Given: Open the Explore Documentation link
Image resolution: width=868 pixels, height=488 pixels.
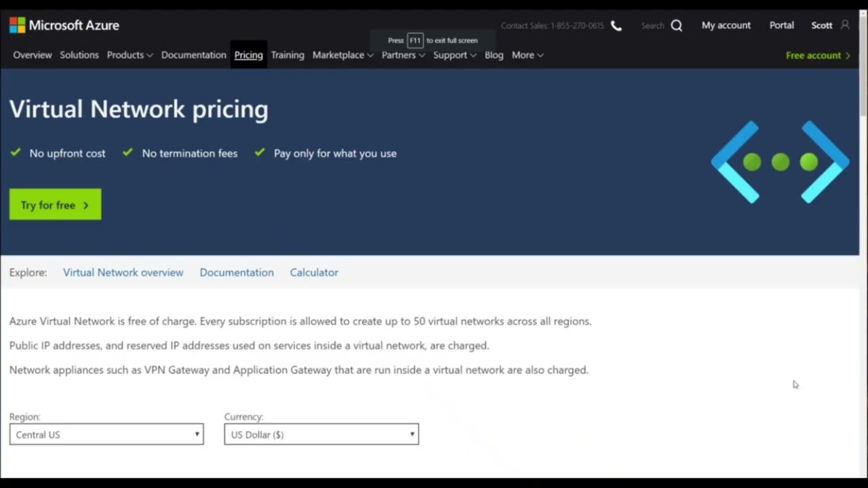Looking at the screenshot, I should pyautogui.click(x=237, y=272).
